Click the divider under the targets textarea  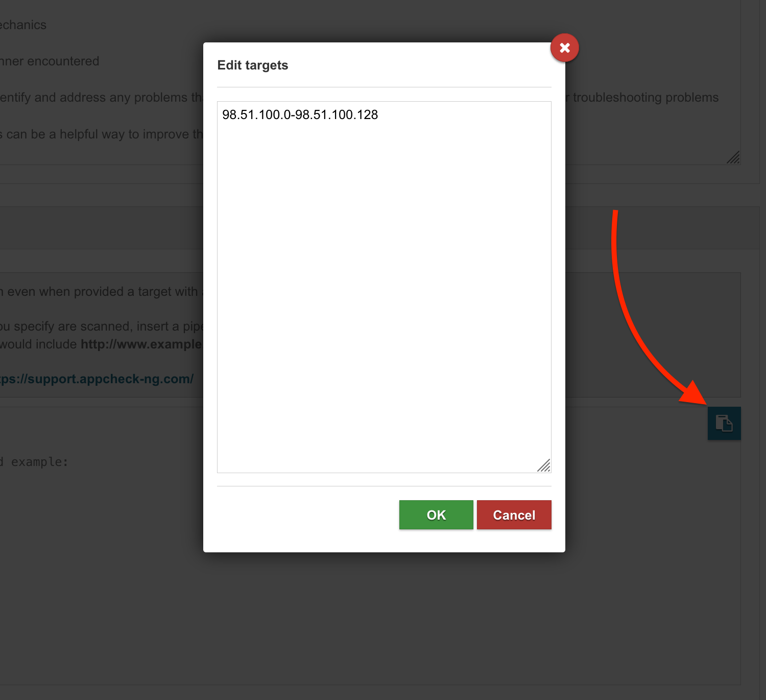click(384, 485)
